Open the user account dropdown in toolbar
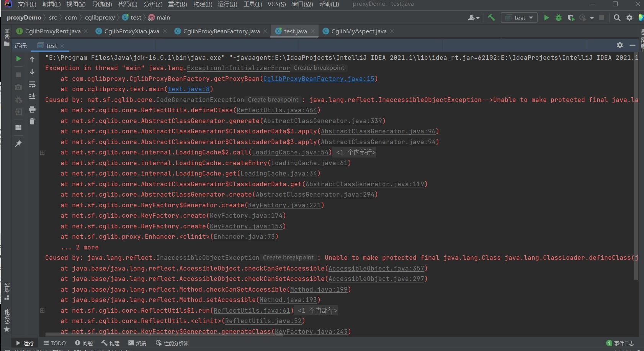Image resolution: width=644 pixels, height=351 pixels. [474, 18]
